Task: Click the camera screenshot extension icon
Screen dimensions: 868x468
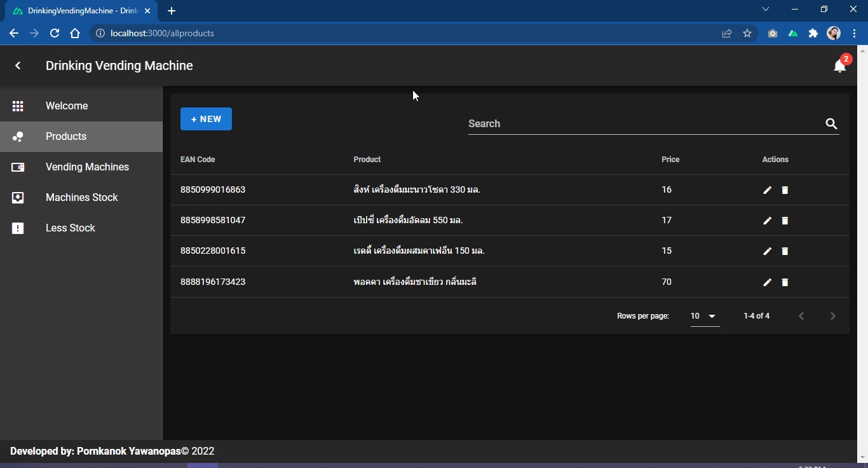Action: (773, 33)
